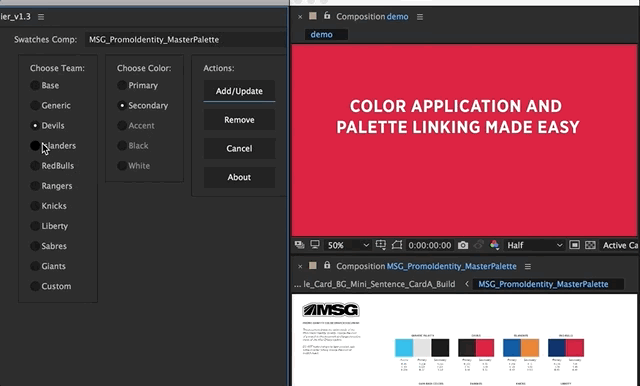Toggle the lock on the MasterPalette viewer

point(327,265)
